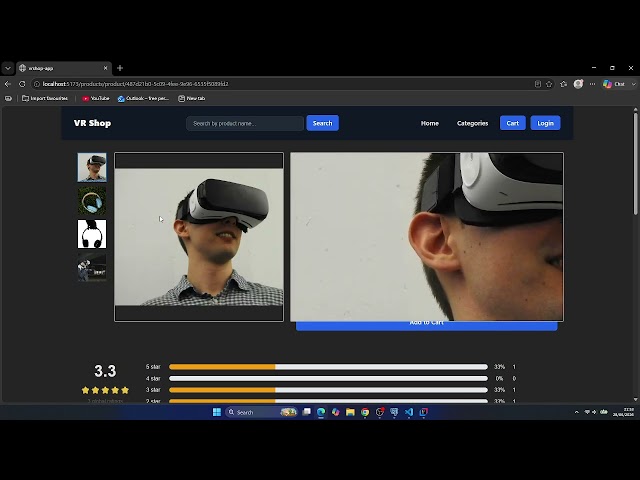The image size is (640, 480).
Task: Open browser profile avatar
Action: pos(578,84)
